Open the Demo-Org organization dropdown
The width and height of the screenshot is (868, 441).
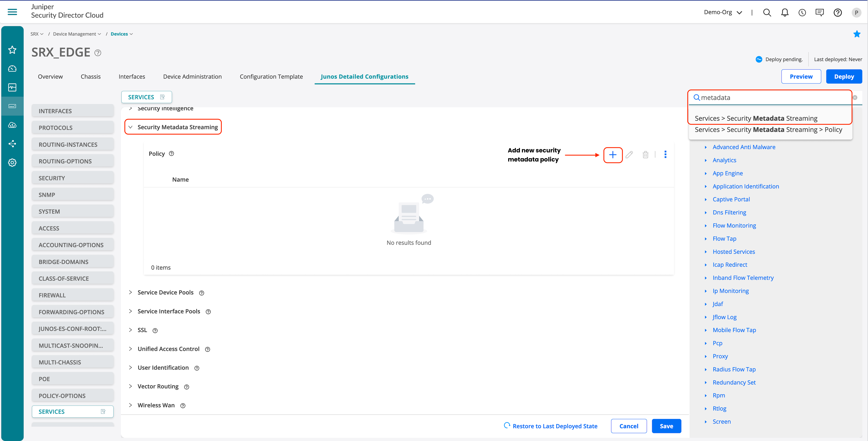pyautogui.click(x=723, y=12)
